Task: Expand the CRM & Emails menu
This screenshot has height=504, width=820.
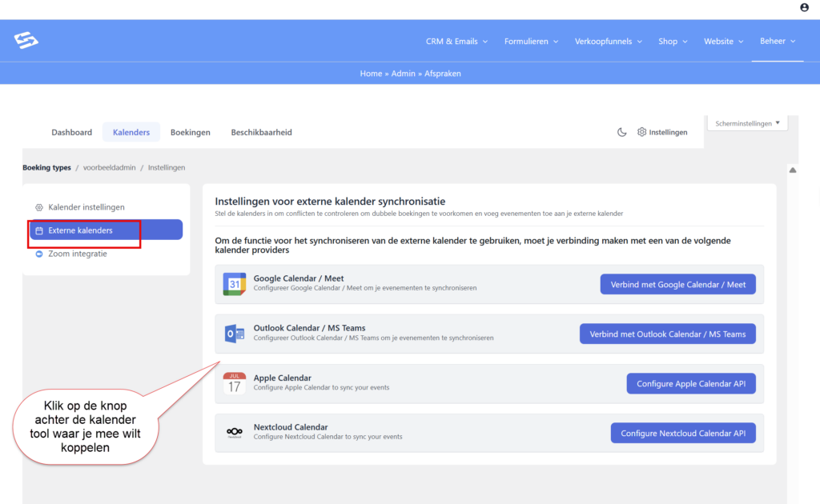Action: point(456,42)
